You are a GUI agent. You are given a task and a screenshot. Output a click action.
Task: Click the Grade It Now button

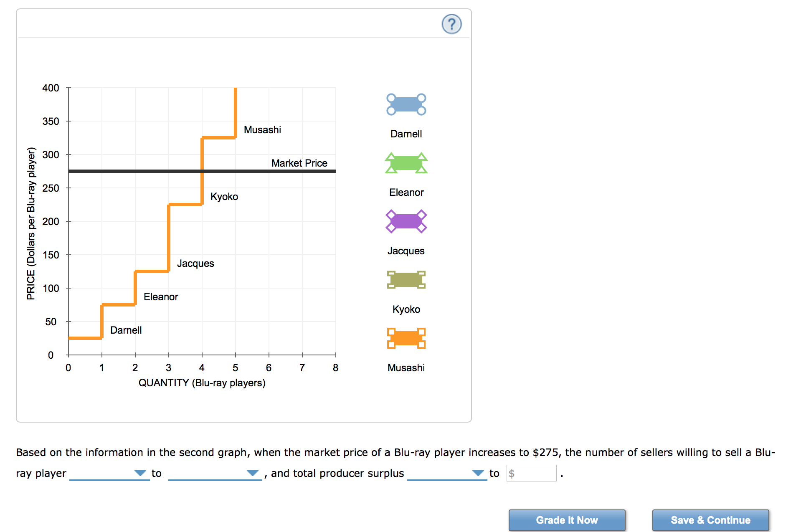point(567,520)
